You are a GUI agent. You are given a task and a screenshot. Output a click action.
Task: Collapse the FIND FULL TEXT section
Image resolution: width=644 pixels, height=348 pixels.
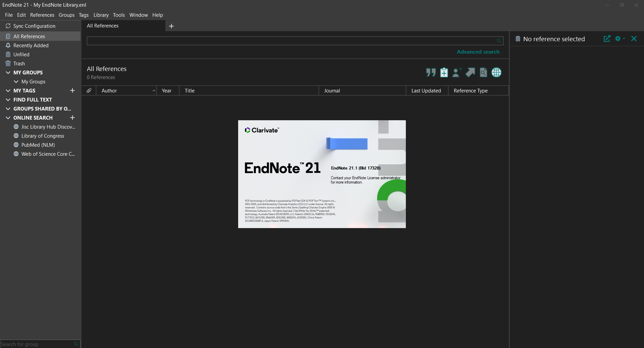[x=8, y=100]
